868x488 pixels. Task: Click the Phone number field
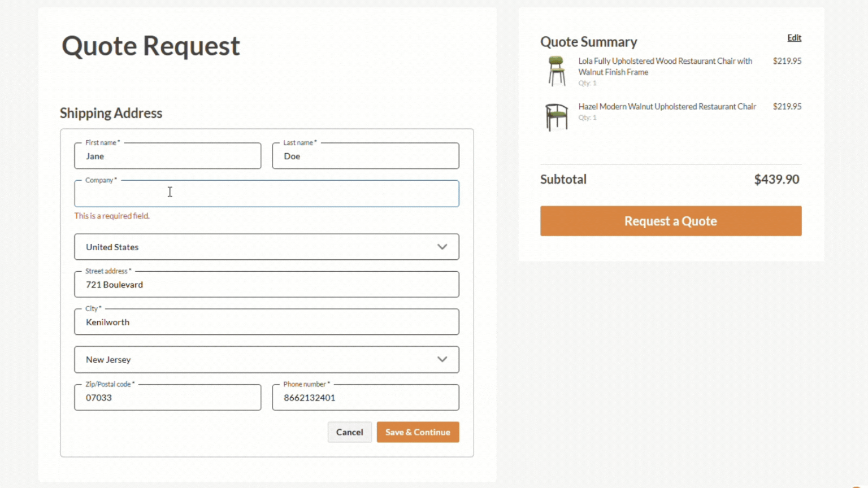365,397
